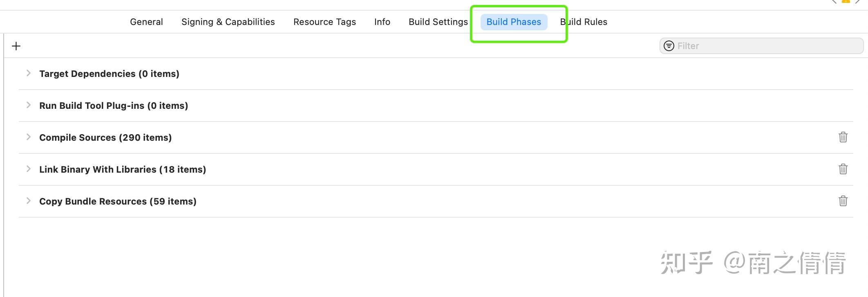
Task: Select the Compile Sources (290 items) title text
Action: tap(105, 137)
